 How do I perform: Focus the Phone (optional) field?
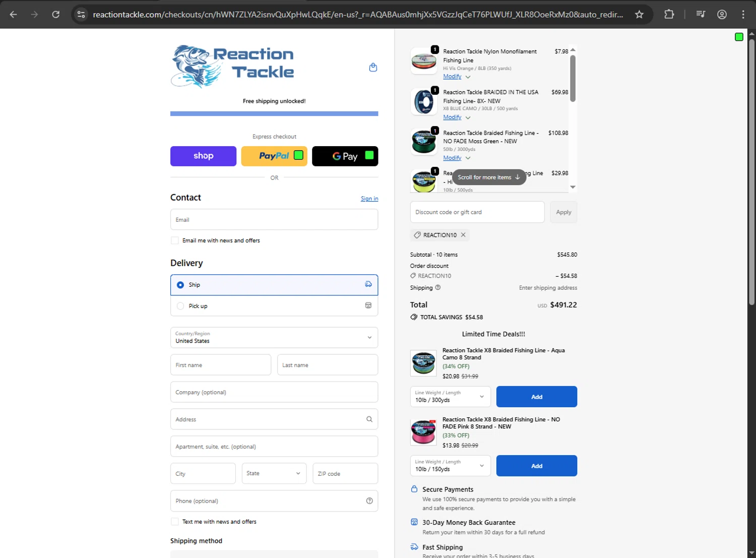pyautogui.click(x=274, y=501)
